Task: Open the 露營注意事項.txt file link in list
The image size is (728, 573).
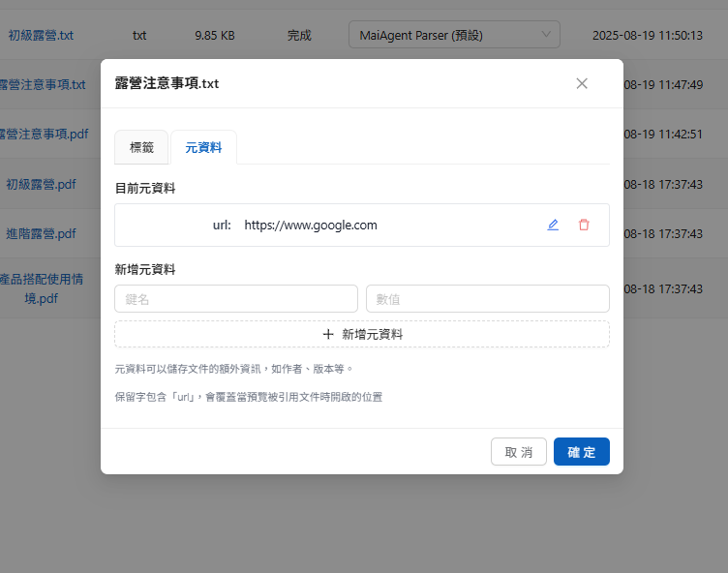Action: tap(43, 84)
